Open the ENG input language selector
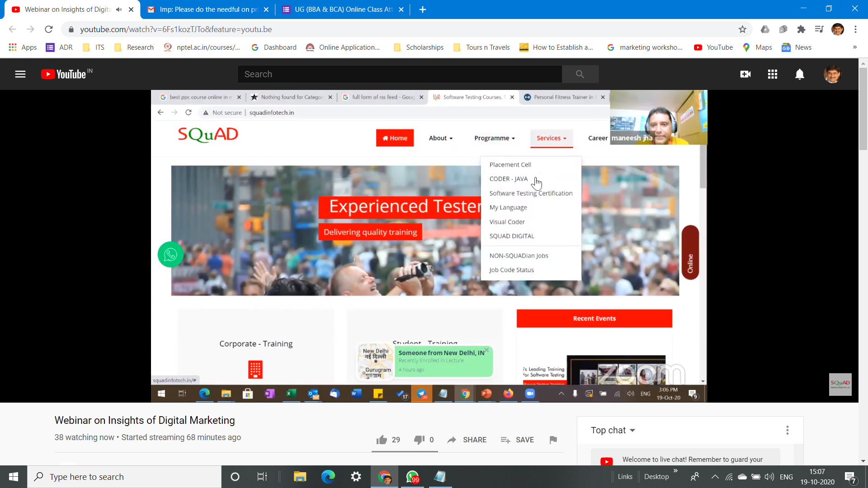The image size is (868, 488). (787, 477)
